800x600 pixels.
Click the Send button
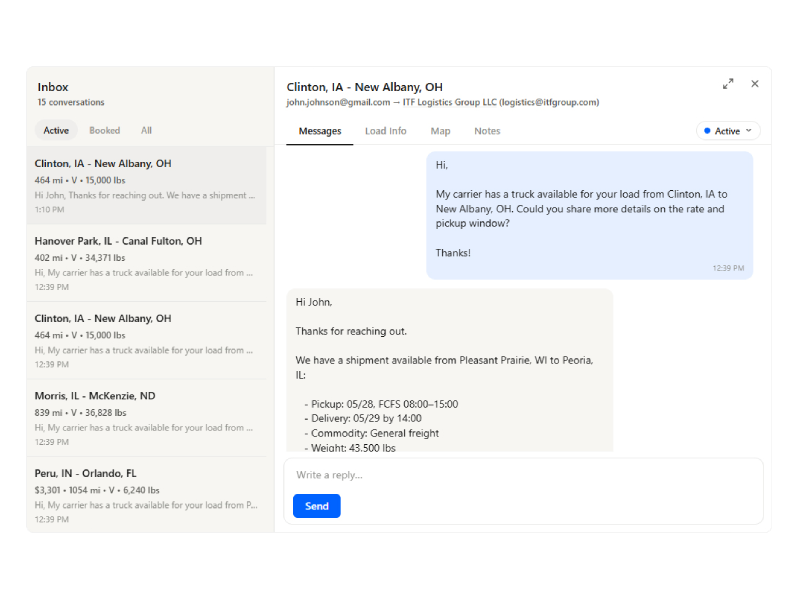pos(317,506)
